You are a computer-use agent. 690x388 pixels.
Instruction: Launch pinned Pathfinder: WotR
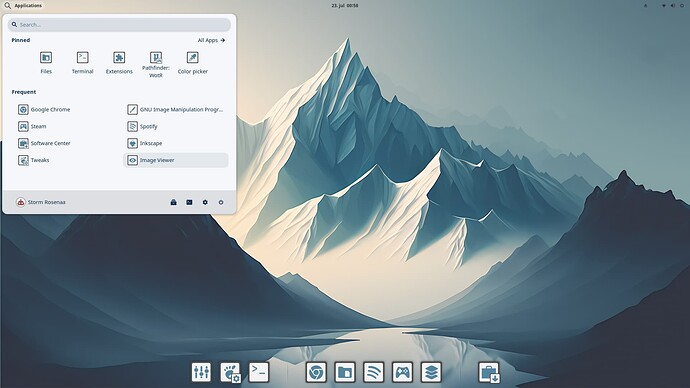click(156, 65)
